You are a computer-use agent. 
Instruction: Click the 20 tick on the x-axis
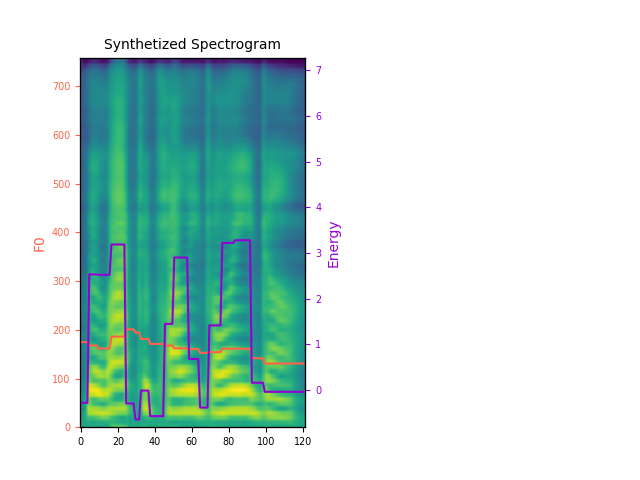coord(118,441)
